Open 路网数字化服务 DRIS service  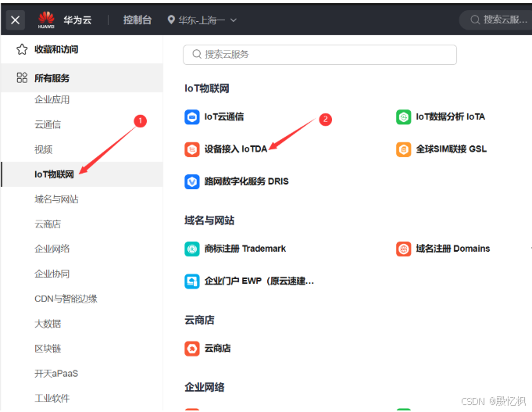click(246, 181)
